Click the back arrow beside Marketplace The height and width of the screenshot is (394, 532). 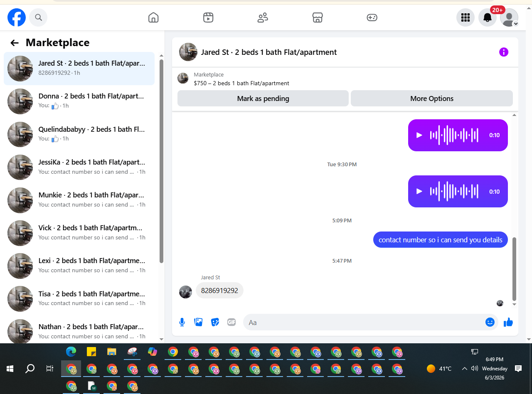(x=15, y=43)
